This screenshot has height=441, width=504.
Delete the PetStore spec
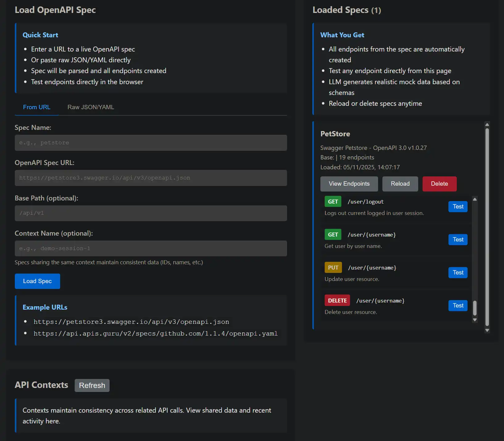[439, 184]
